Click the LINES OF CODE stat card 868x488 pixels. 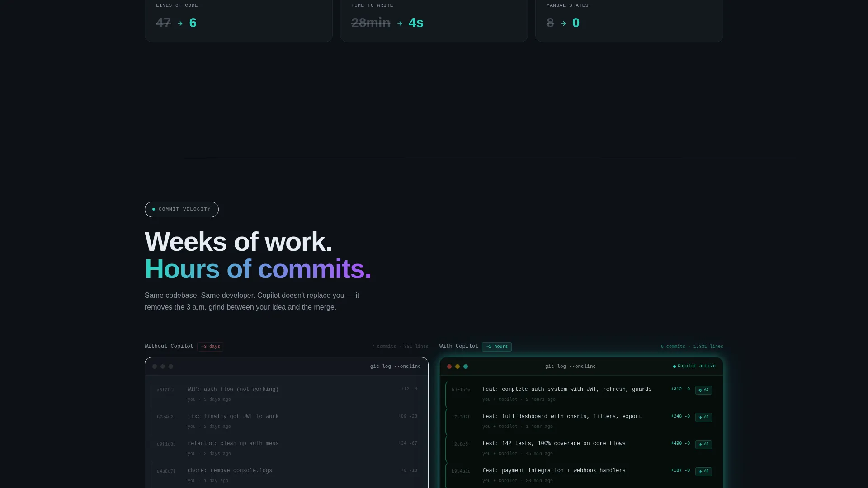239,21
